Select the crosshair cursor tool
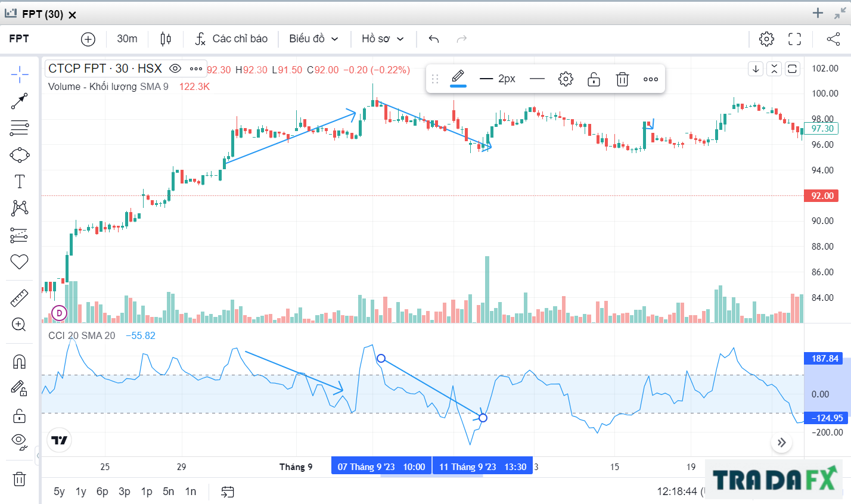The image size is (851, 504). coord(20,74)
